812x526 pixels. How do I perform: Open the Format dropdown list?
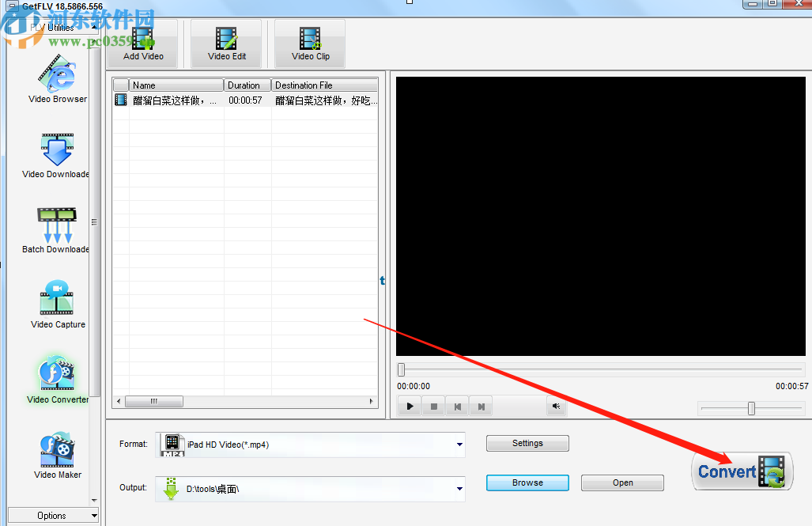tap(459, 445)
